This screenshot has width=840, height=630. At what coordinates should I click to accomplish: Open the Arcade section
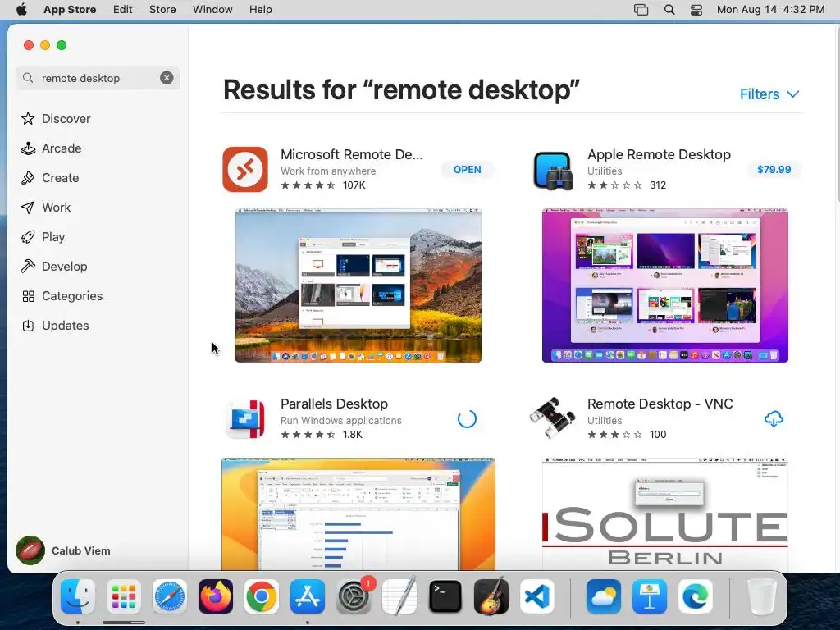tap(52, 148)
